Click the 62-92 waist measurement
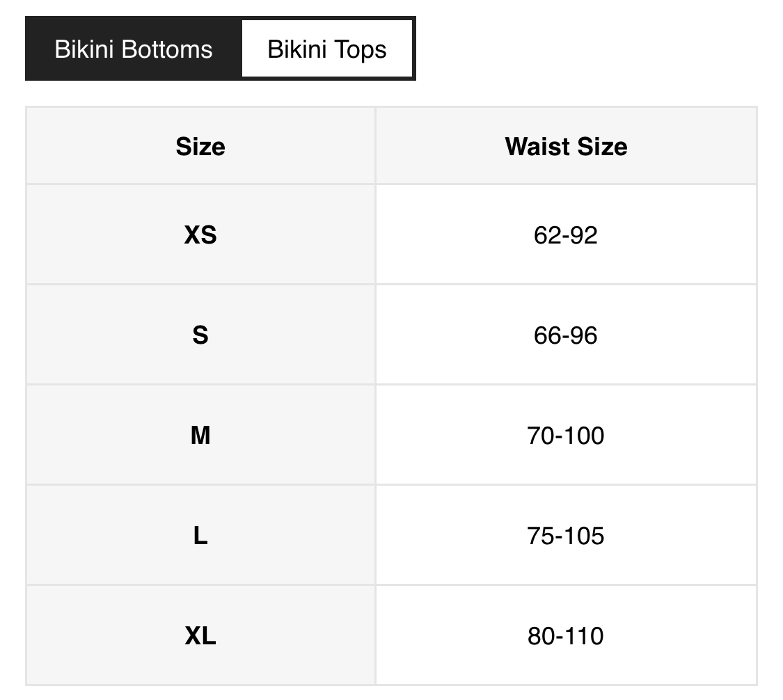Image resolution: width=783 pixels, height=700 pixels. 566,235
